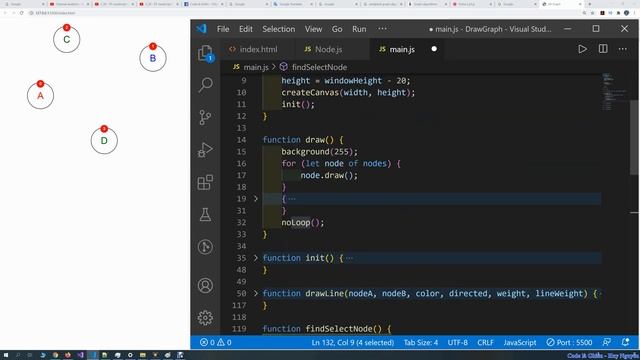Screen dimensions: 640x360
Task: Click the browser address bar
Action: pyautogui.click(x=302, y=13)
